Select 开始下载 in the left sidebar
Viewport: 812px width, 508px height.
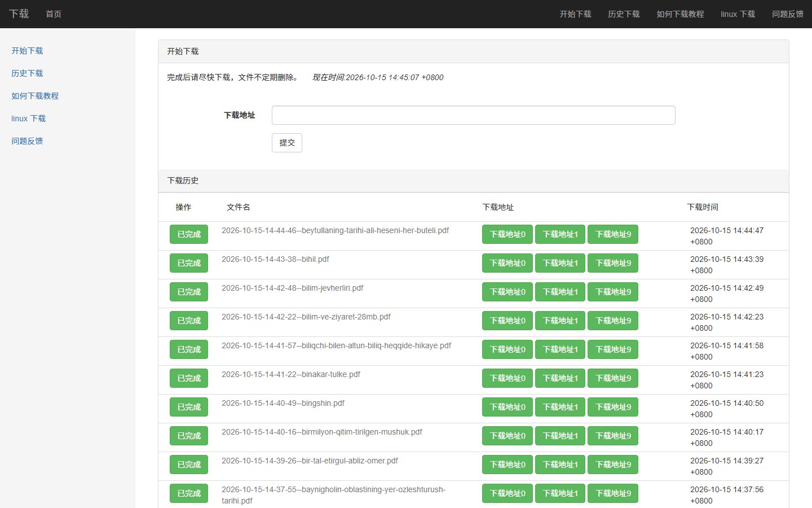point(27,51)
